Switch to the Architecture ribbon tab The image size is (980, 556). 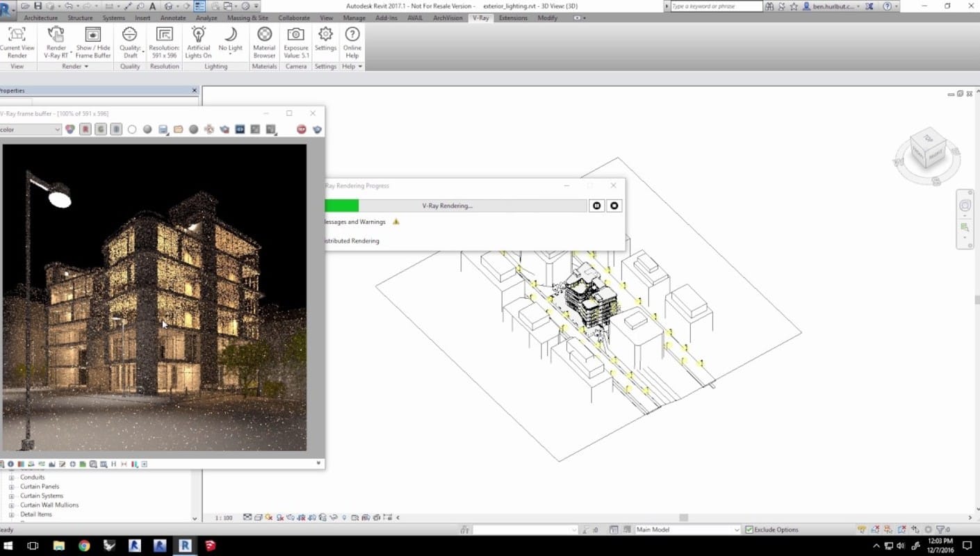pyautogui.click(x=41, y=18)
